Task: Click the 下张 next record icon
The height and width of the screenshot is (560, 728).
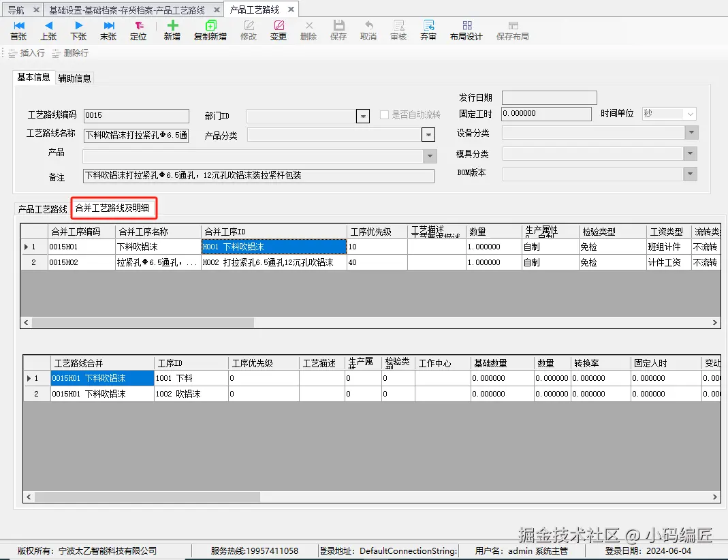Action: click(x=78, y=31)
